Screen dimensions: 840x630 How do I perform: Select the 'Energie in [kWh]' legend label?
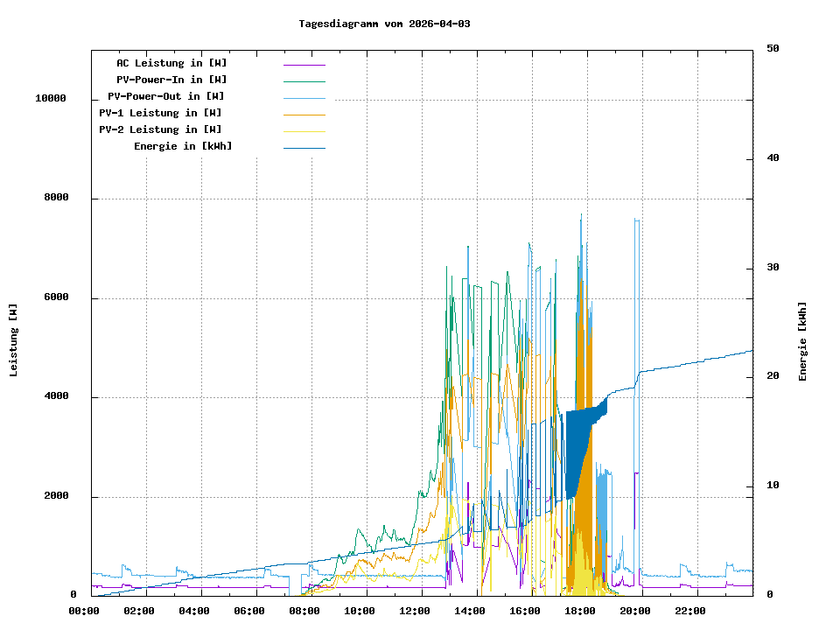tap(183, 146)
